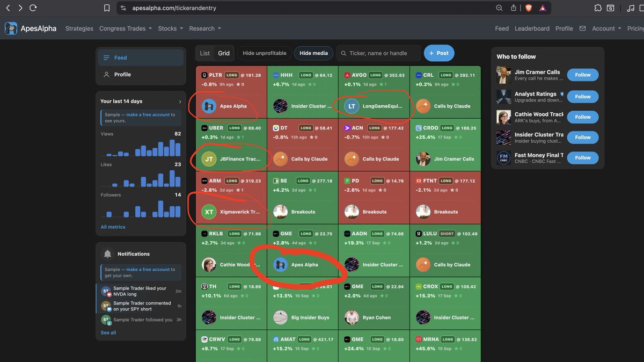Click the notifications bell icon
644x362 pixels.
point(107,254)
